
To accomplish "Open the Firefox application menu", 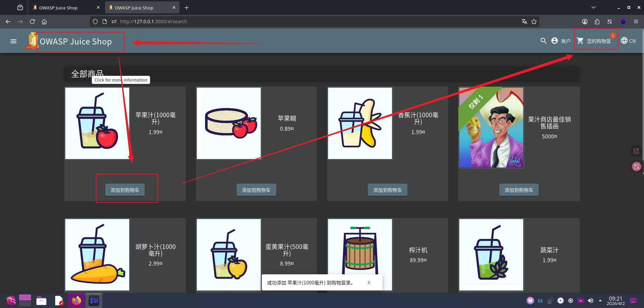I will 636,22.
